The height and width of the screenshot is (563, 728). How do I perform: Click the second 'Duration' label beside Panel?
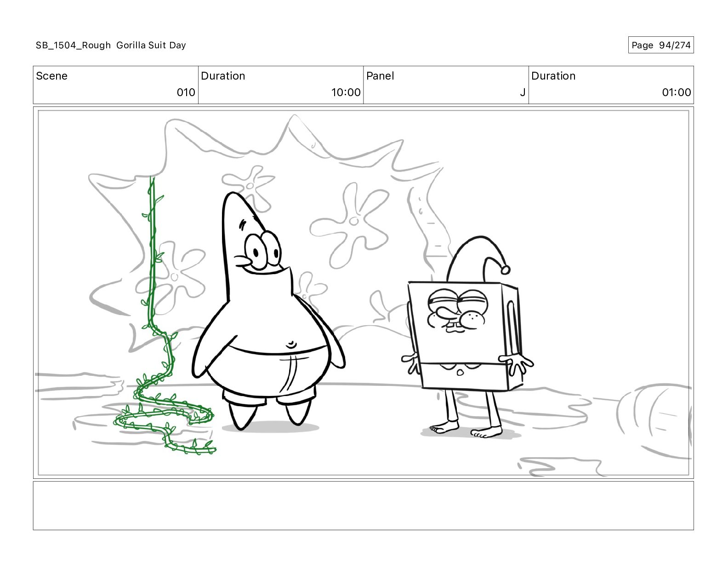pyautogui.click(x=553, y=76)
